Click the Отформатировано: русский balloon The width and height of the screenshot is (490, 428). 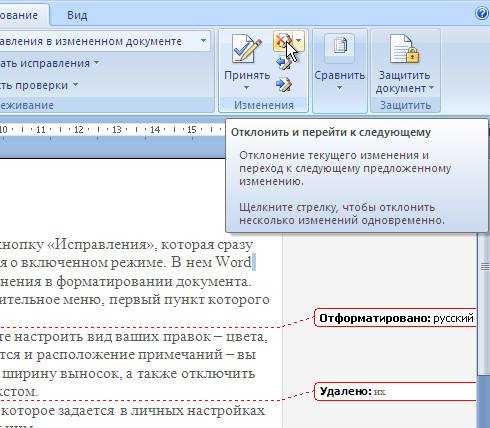tap(396, 318)
